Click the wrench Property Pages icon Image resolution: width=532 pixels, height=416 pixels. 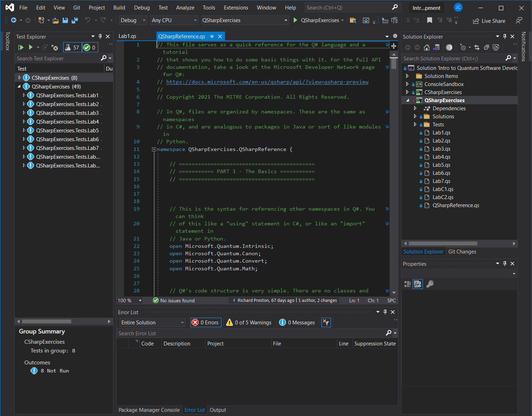430,284
